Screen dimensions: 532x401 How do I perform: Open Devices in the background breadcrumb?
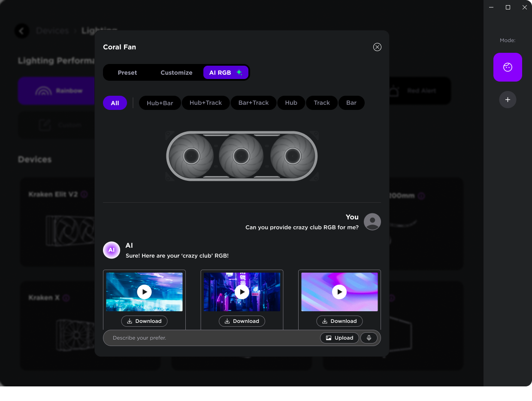(52, 31)
